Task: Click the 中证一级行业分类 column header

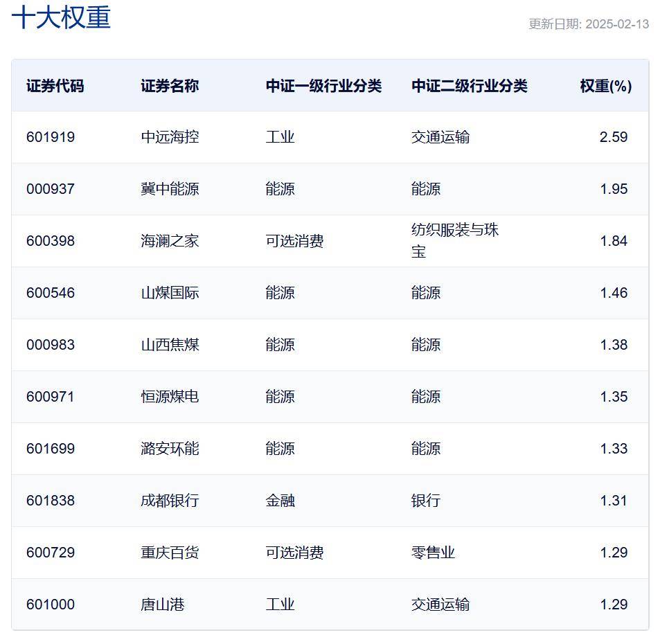Action: (x=324, y=86)
